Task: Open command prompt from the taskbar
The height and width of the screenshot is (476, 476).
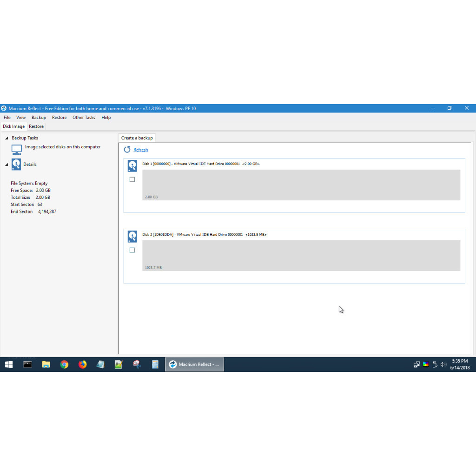Action: pos(27,364)
